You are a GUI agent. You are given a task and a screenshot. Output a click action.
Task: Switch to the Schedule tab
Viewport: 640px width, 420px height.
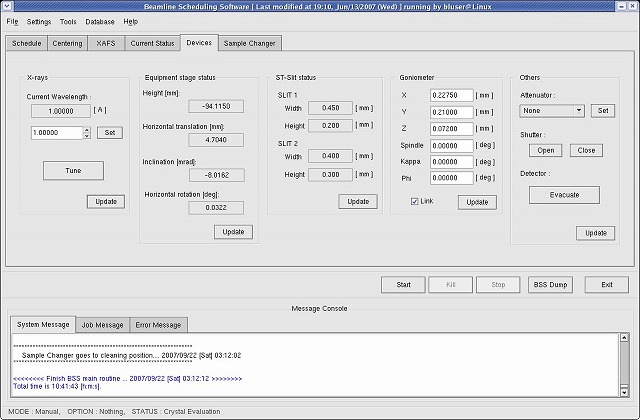coord(27,43)
